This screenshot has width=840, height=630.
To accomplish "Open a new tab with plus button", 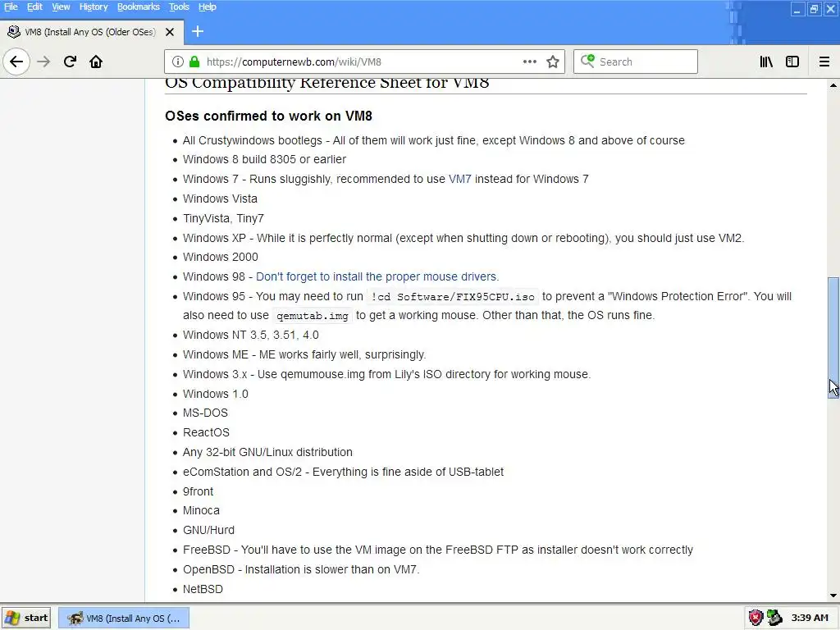I will [x=198, y=32].
